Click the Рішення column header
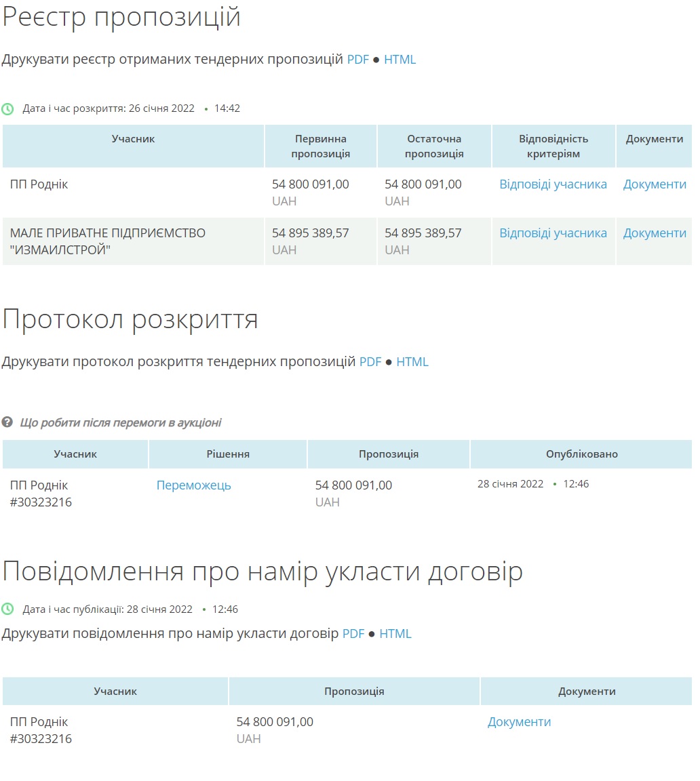 pos(228,454)
